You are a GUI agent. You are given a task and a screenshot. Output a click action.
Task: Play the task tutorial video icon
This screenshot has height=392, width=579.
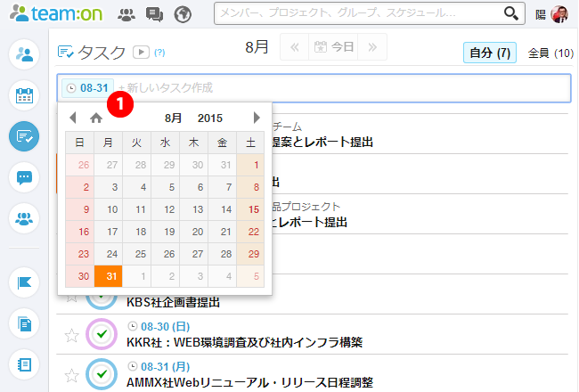click(x=141, y=52)
